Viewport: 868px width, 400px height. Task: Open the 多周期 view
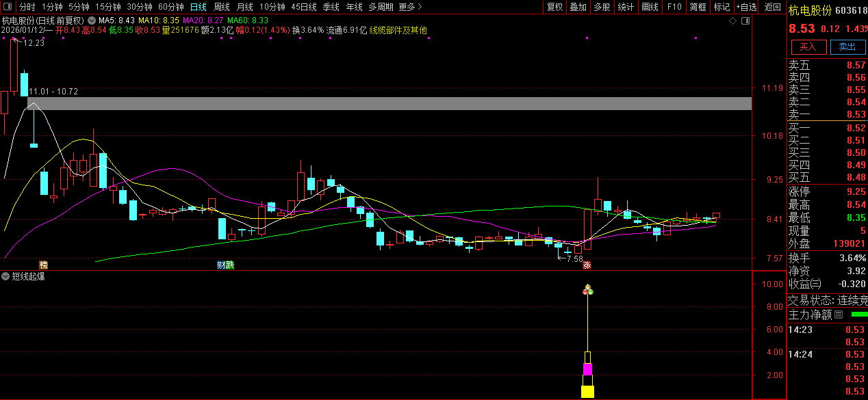coord(381,7)
